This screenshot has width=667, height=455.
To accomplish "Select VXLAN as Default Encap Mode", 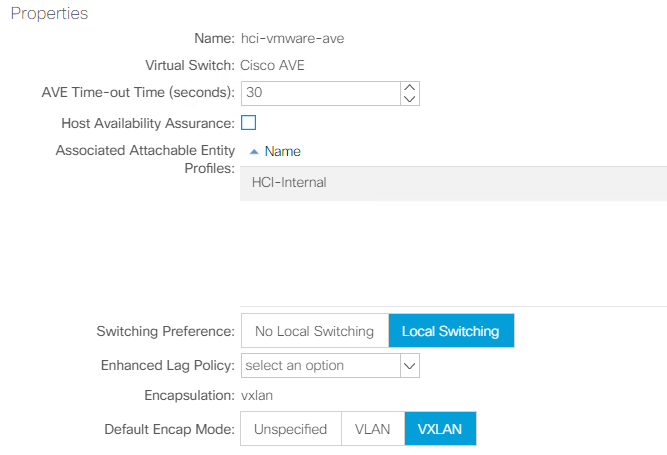I will click(440, 429).
